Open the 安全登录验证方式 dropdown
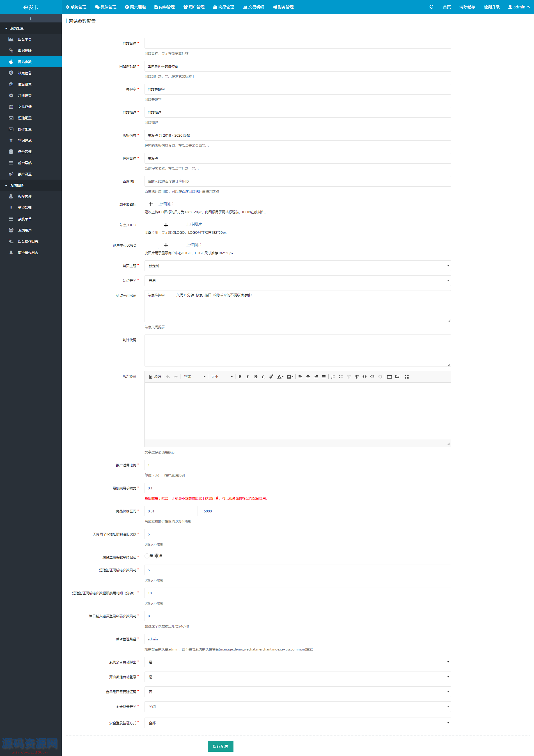 pyautogui.click(x=298, y=723)
